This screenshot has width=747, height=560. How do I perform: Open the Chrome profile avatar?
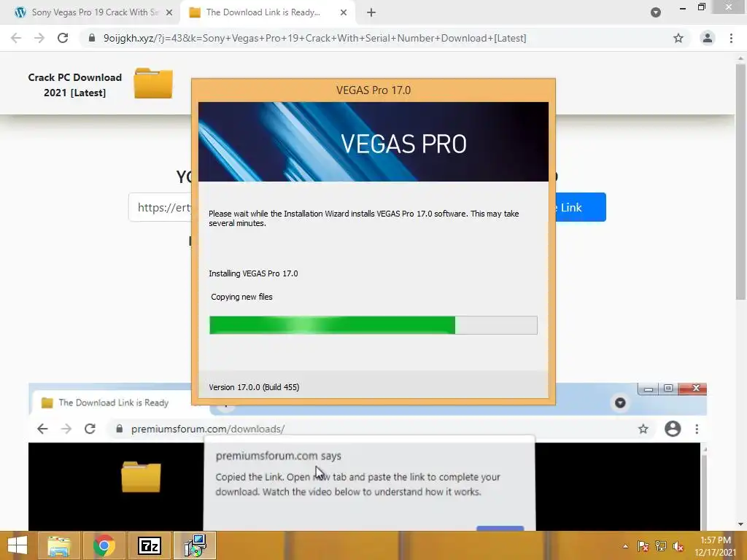click(x=708, y=38)
